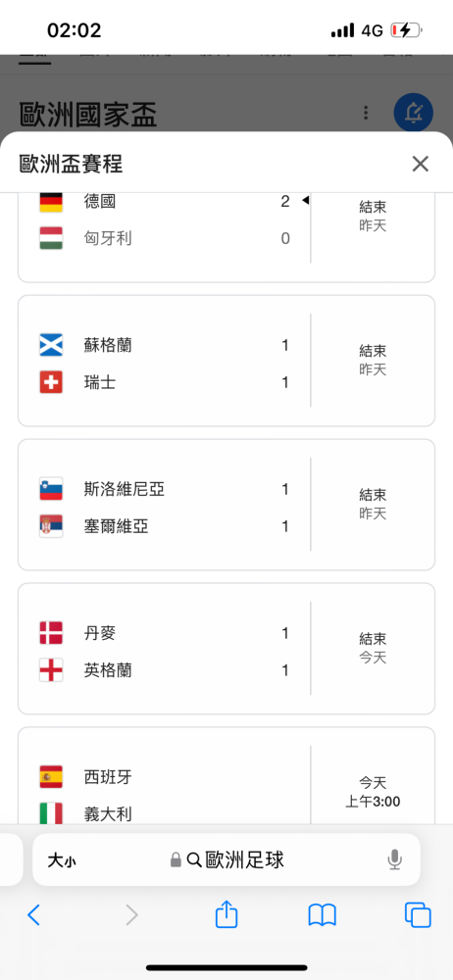The height and width of the screenshot is (980, 453).
Task: Open the Safari share sheet icon
Action: 226,914
